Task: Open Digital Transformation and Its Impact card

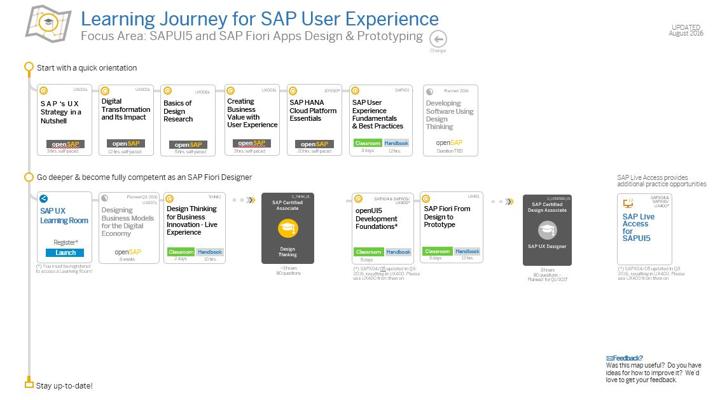Action: click(126, 120)
